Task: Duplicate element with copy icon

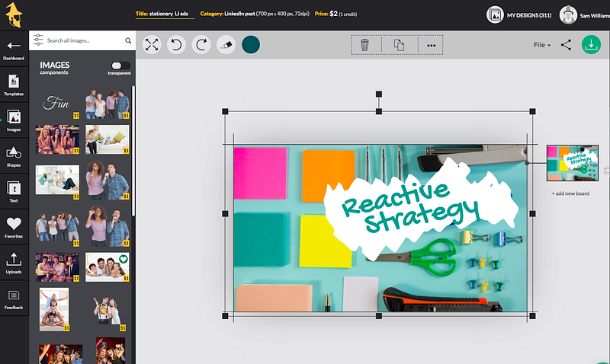Action: point(398,45)
